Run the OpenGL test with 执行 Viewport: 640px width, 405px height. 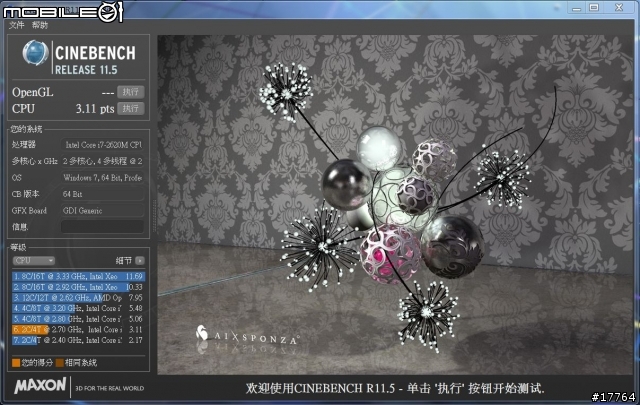tap(131, 92)
